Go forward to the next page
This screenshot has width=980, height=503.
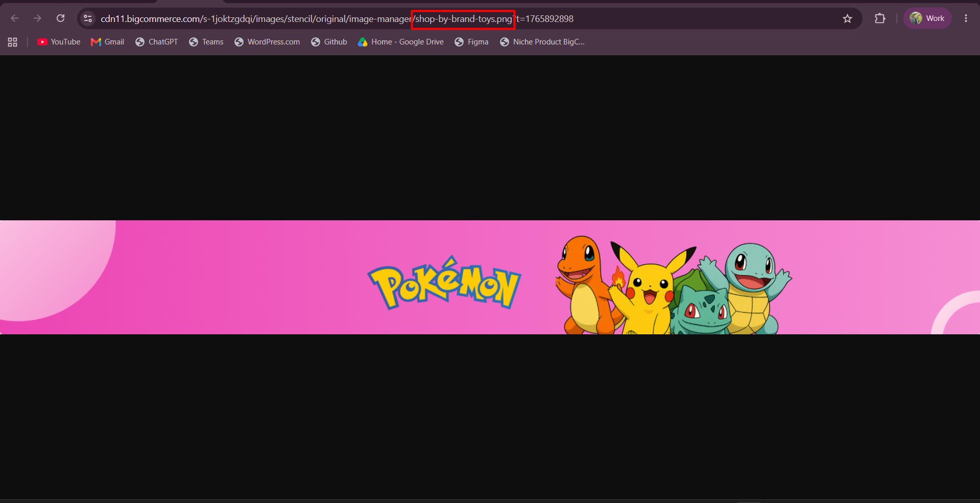(37, 18)
